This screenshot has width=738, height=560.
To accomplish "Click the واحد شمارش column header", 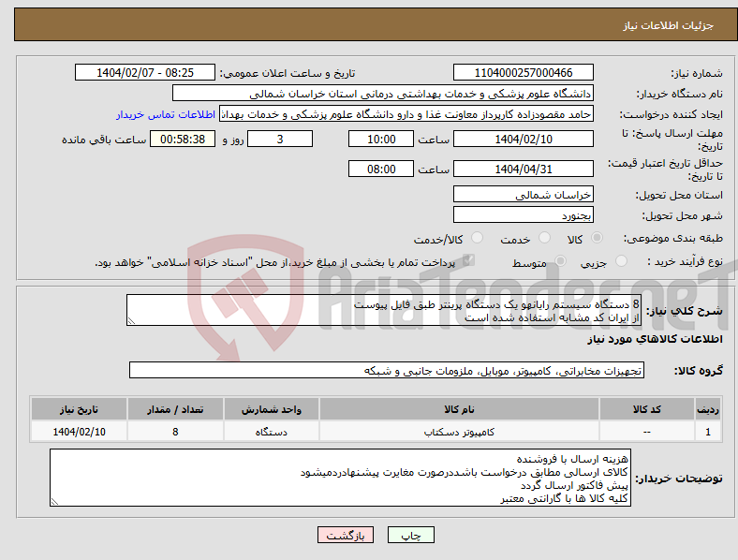I will click(272, 409).
